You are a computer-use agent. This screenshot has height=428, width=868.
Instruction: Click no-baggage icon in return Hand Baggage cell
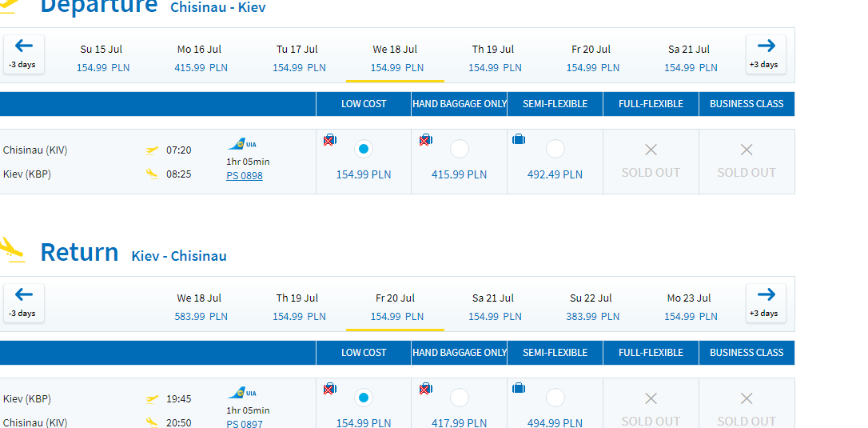(426, 389)
